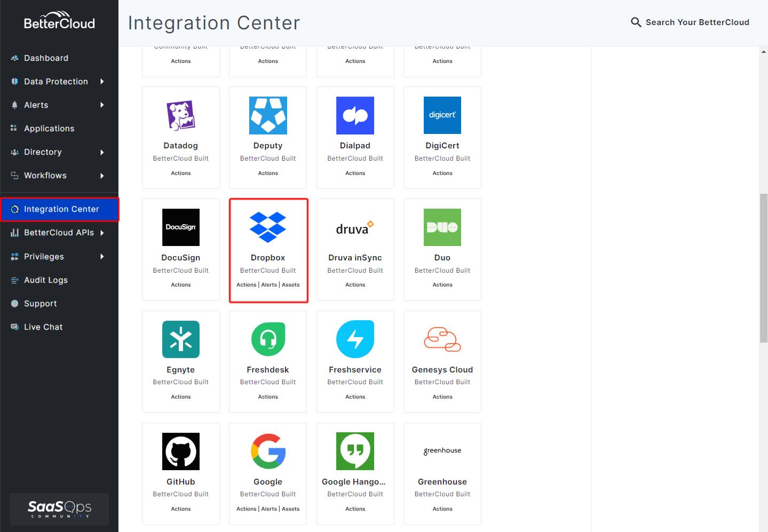Click the GitHub integration icon
Screen dimensions: 768x532
[x=180, y=451]
